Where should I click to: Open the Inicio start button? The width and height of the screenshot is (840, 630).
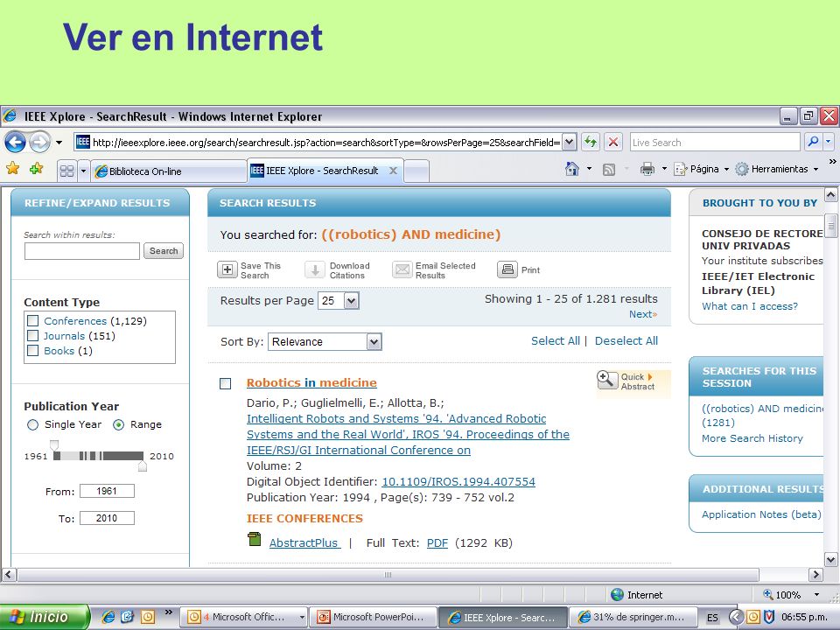point(45,617)
